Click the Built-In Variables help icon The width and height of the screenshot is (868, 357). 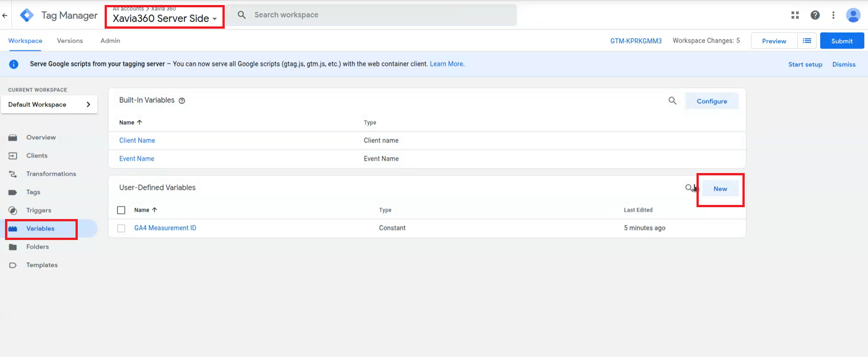click(x=182, y=101)
